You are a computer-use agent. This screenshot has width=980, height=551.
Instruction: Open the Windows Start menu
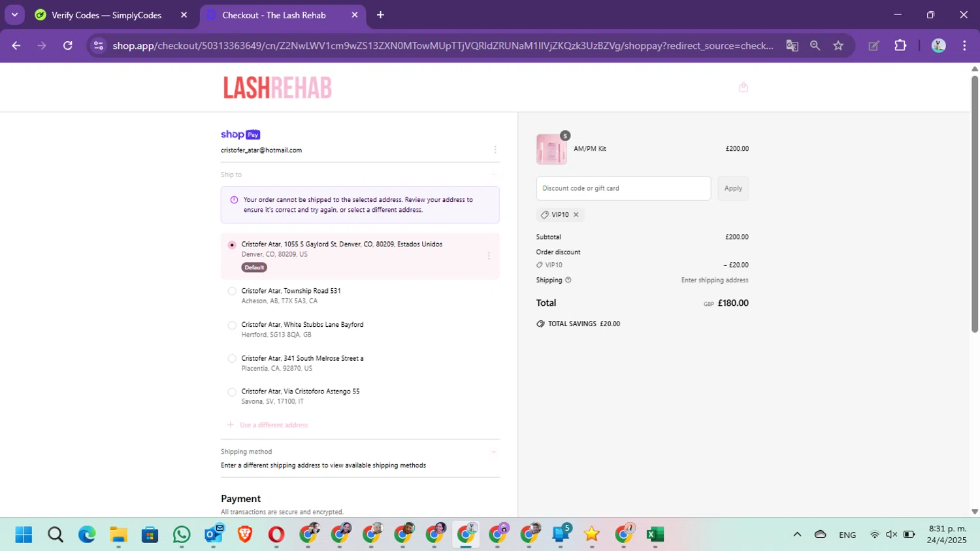click(x=24, y=535)
